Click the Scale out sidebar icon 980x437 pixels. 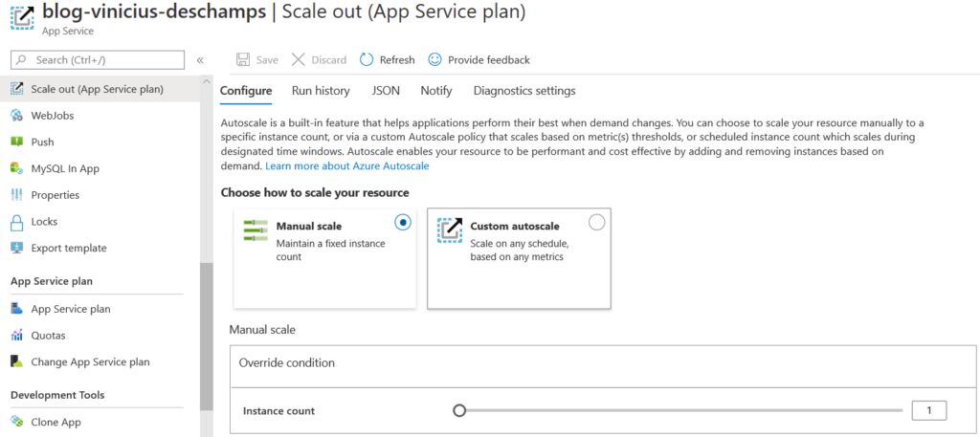coord(17,89)
